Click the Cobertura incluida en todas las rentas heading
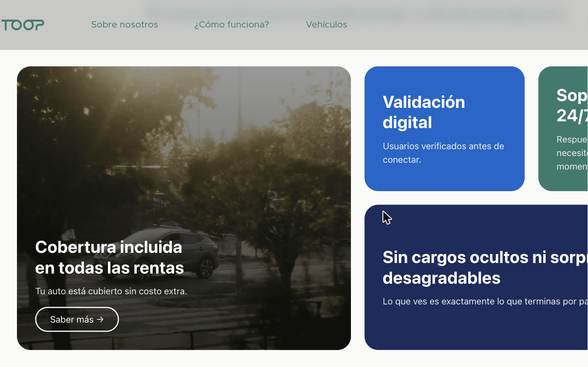The height and width of the screenshot is (367, 588). pyautogui.click(x=110, y=257)
